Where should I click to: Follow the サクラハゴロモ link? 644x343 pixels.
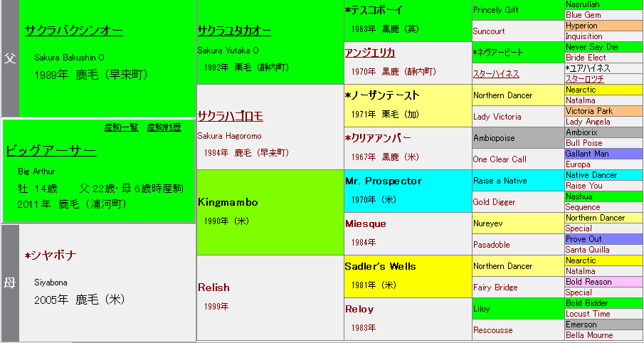230,116
